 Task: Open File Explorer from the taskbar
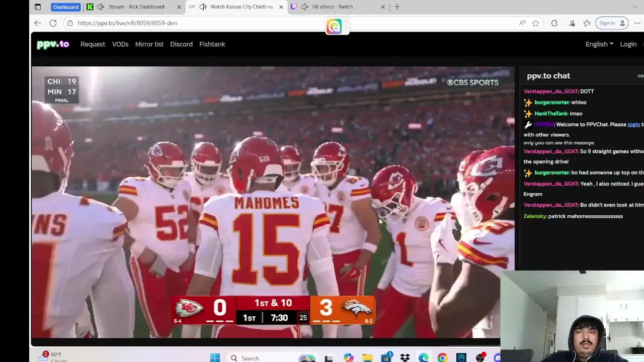pyautogui.click(x=367, y=358)
